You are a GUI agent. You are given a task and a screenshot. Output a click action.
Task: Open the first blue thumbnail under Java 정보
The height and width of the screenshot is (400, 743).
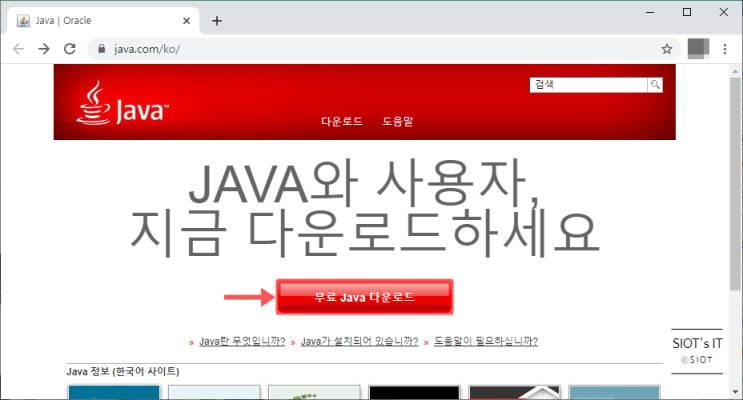pyautogui.click(x=114, y=392)
